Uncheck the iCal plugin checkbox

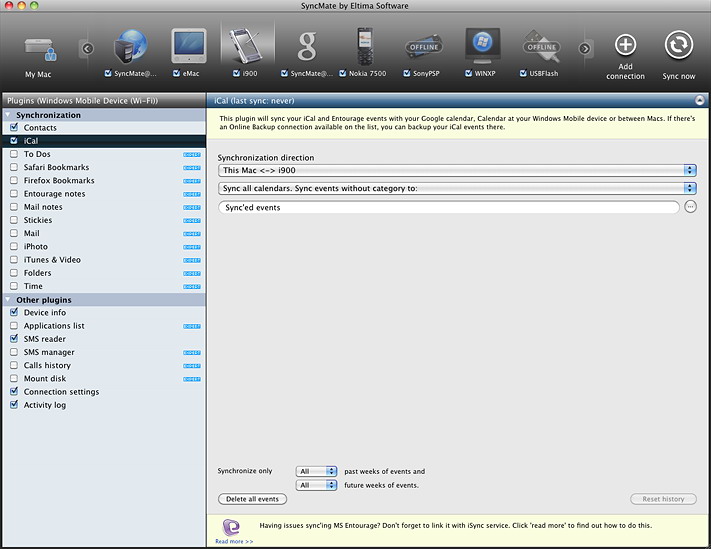point(14,141)
